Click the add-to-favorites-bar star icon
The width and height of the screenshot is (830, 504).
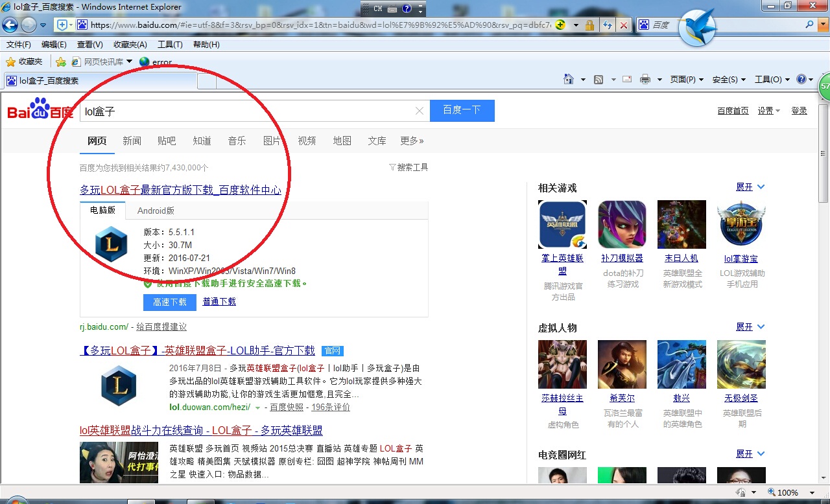point(60,62)
